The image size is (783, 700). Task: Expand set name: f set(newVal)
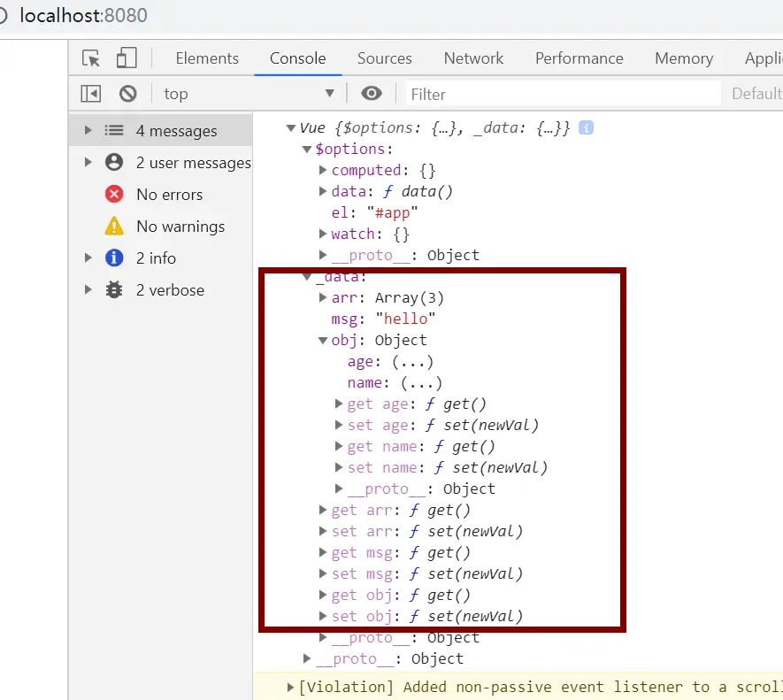[x=339, y=467]
